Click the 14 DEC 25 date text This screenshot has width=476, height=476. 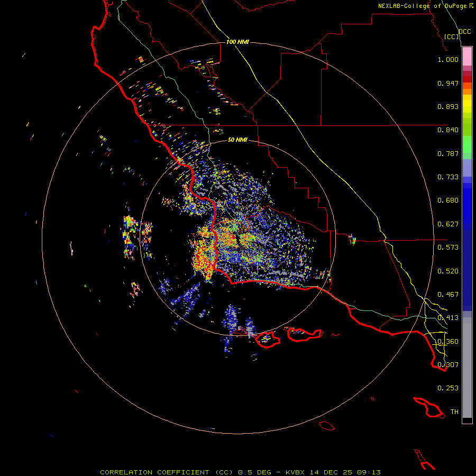point(331,472)
